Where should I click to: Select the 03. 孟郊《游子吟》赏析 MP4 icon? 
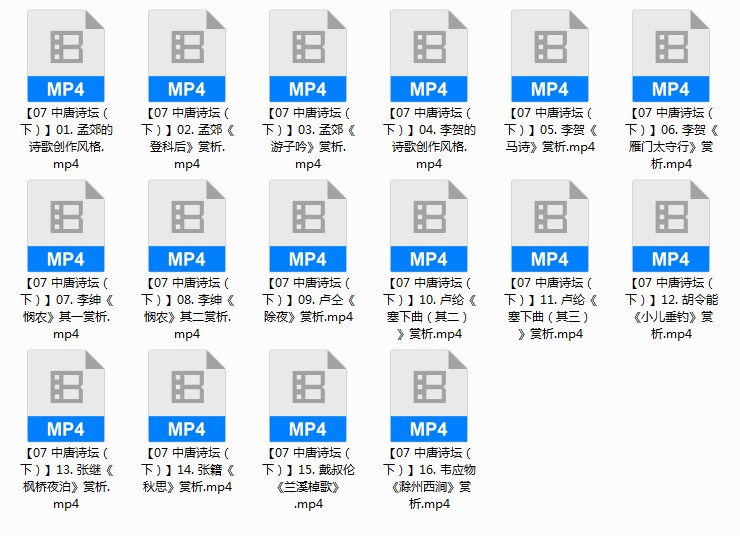[308, 56]
